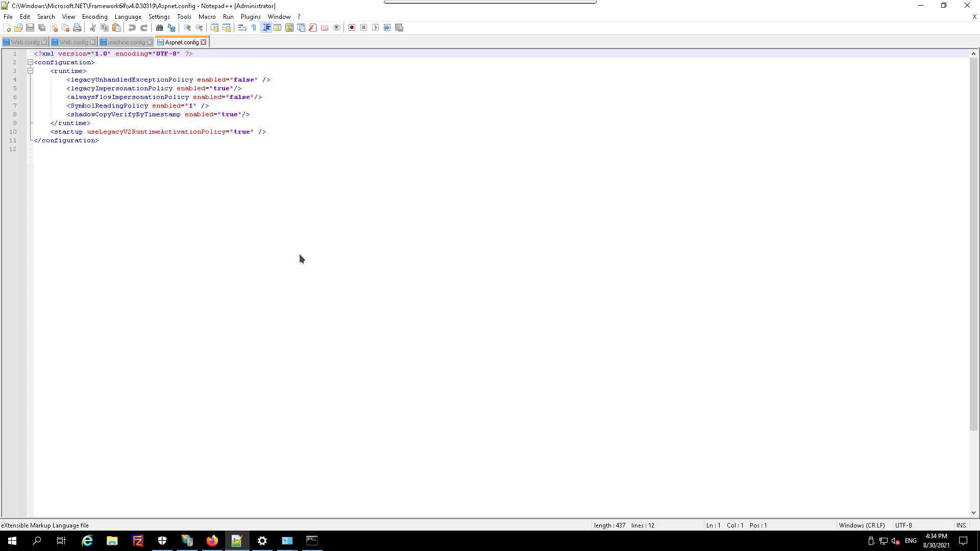Image resolution: width=980 pixels, height=551 pixels.
Task: Click the Undo arrow icon
Action: click(x=132, y=28)
